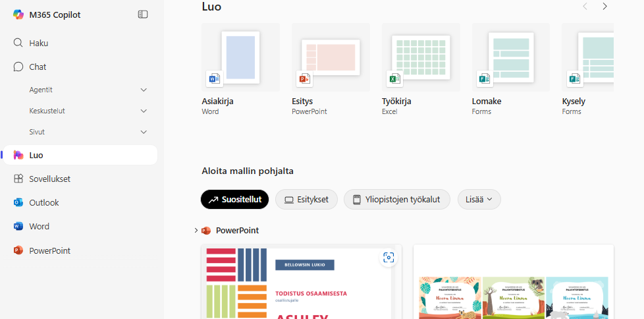Image resolution: width=644 pixels, height=319 pixels.
Task: Open Haku search in sidebar
Action: pyautogui.click(x=38, y=43)
